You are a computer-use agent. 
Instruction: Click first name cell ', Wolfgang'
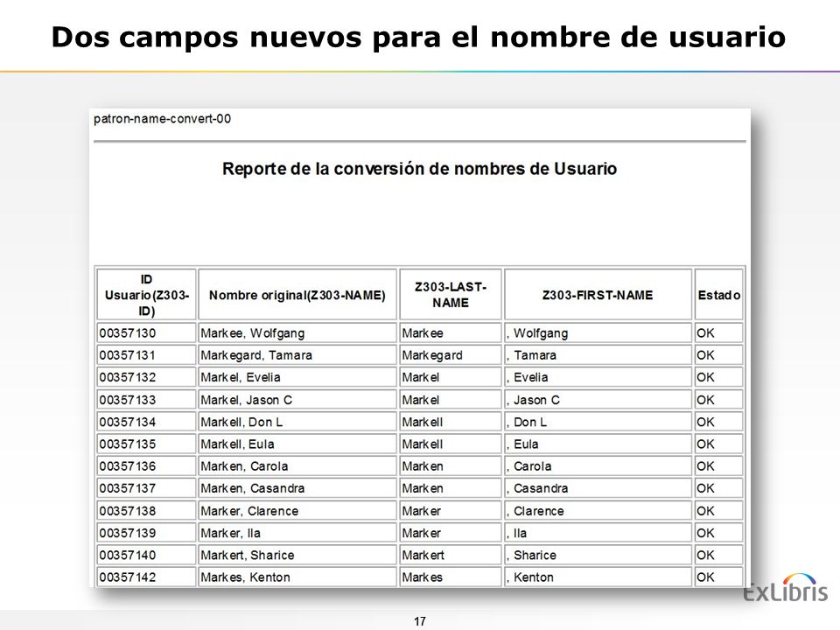click(598, 332)
